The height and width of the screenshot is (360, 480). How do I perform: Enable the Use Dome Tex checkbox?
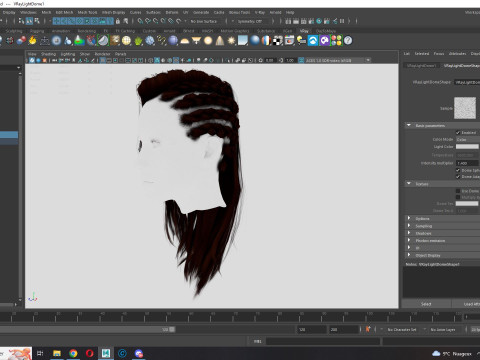(458, 191)
